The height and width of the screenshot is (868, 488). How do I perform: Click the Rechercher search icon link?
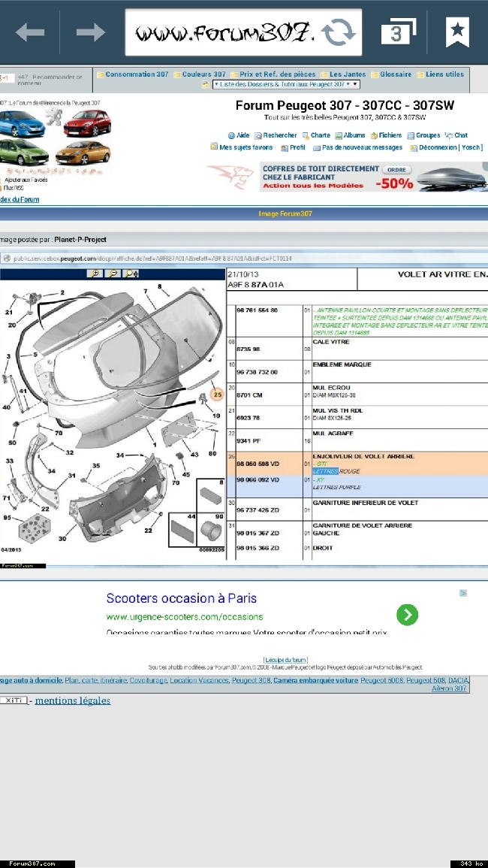276,135
